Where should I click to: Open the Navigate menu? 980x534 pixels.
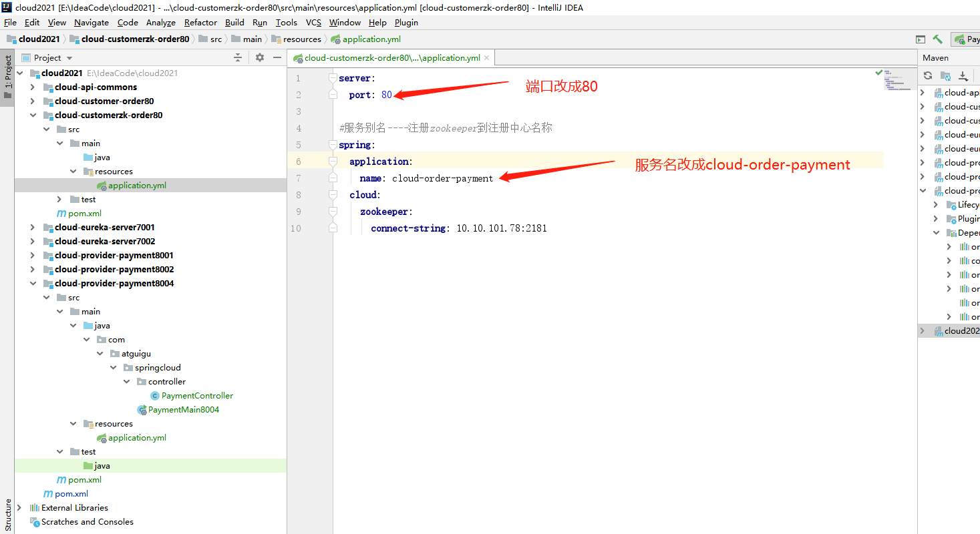[91, 22]
